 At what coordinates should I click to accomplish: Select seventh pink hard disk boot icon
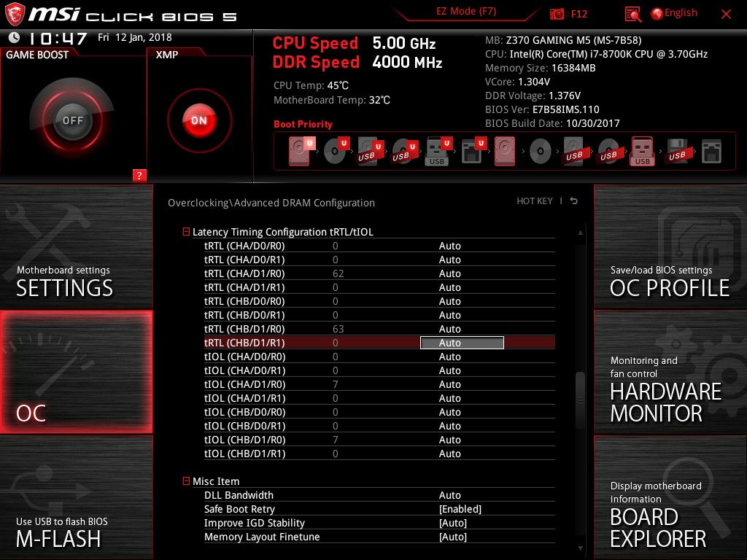click(x=505, y=151)
